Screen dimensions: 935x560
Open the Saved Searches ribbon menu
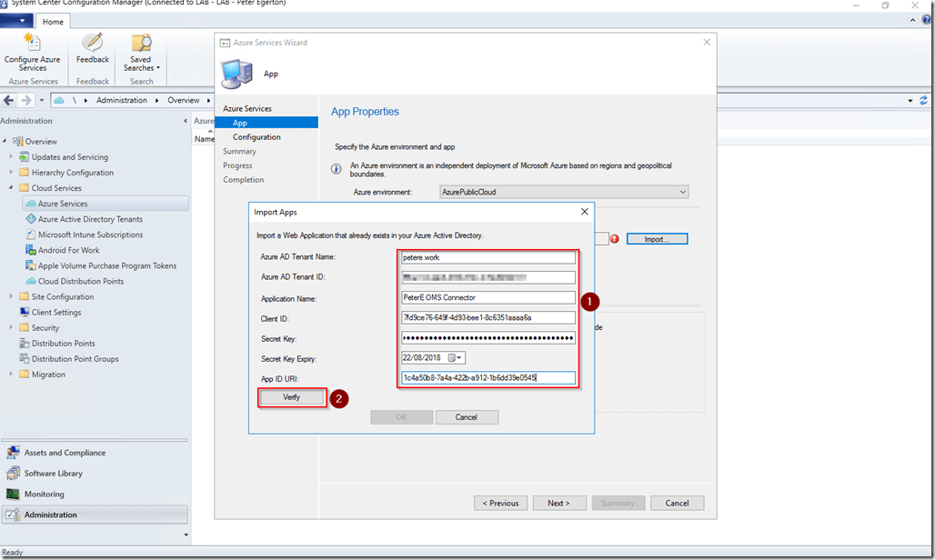click(141, 52)
